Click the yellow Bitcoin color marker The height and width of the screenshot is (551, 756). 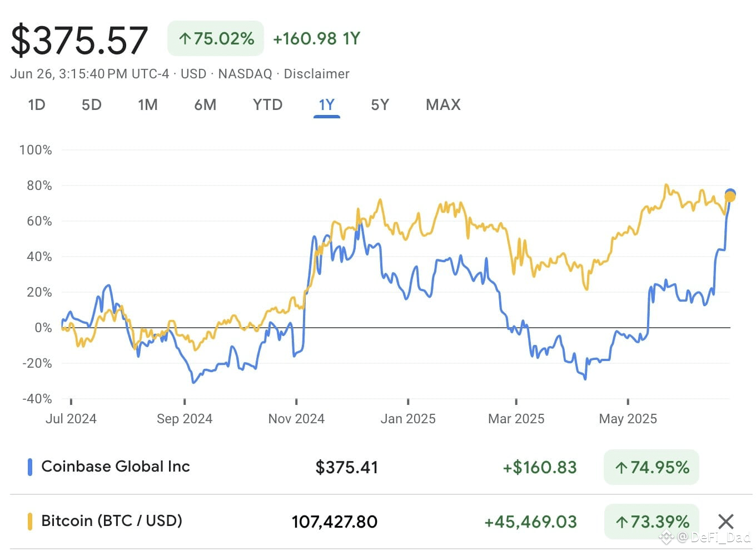point(30,521)
